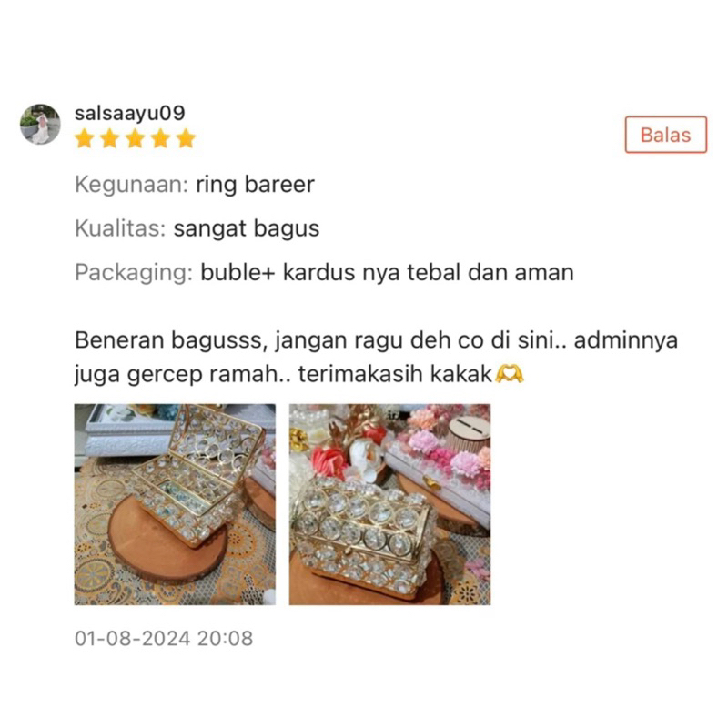Click the Kualitas label

(x=120, y=228)
